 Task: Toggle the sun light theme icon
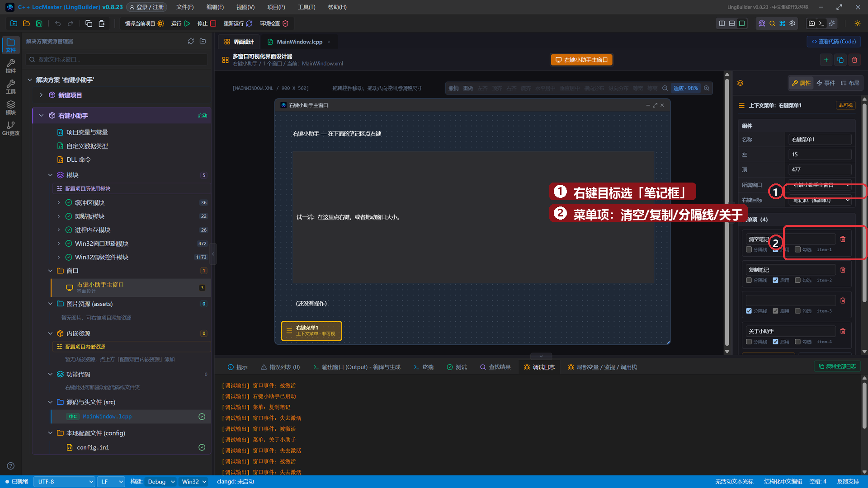858,23
